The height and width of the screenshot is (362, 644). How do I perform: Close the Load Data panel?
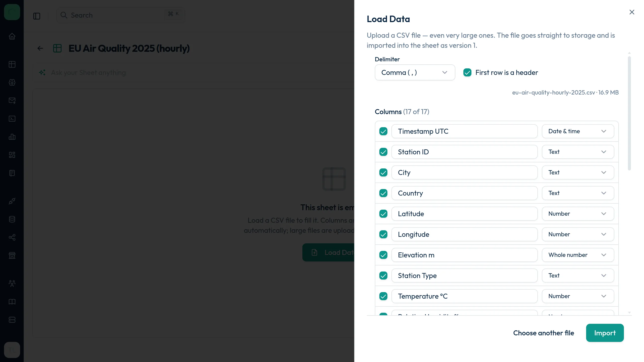pyautogui.click(x=632, y=12)
